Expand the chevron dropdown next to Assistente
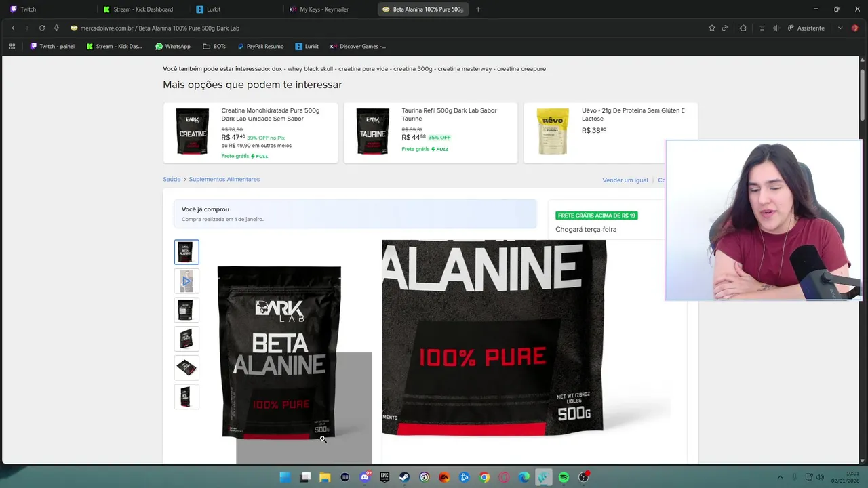 click(x=840, y=28)
